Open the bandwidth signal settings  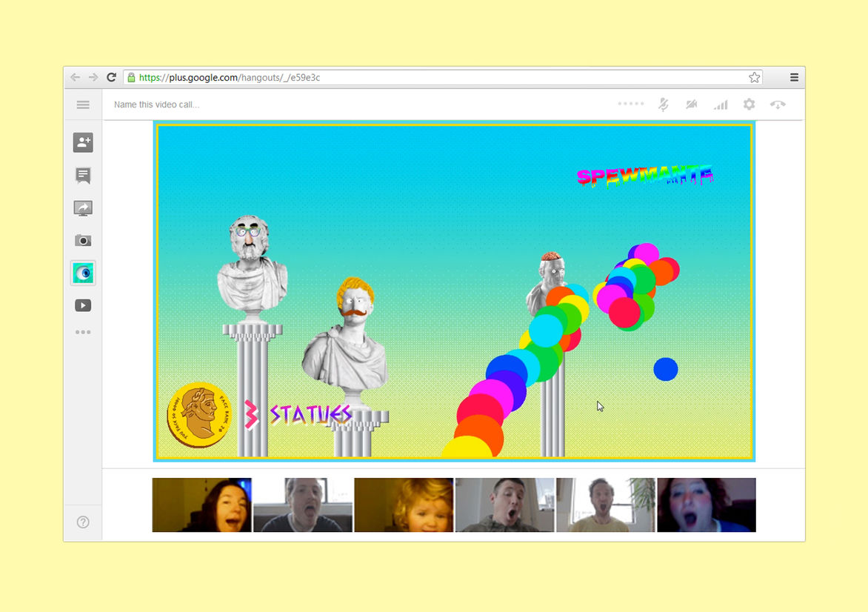(720, 105)
